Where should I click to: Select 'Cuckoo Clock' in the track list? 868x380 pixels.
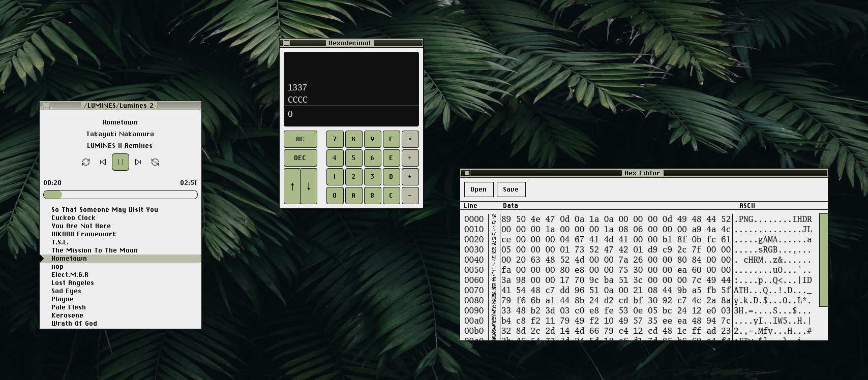pyautogui.click(x=73, y=218)
